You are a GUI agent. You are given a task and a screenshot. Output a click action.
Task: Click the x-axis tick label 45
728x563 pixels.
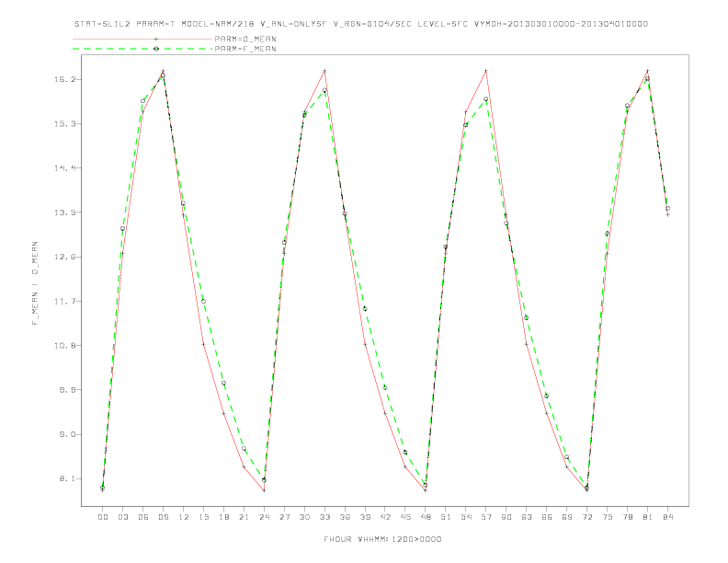[x=405, y=517]
